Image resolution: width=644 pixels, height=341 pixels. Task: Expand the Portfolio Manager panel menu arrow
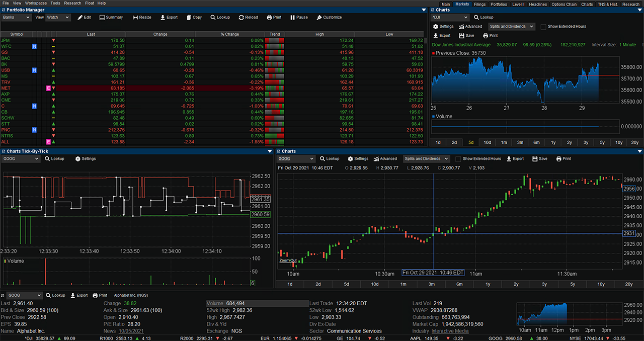(x=424, y=10)
